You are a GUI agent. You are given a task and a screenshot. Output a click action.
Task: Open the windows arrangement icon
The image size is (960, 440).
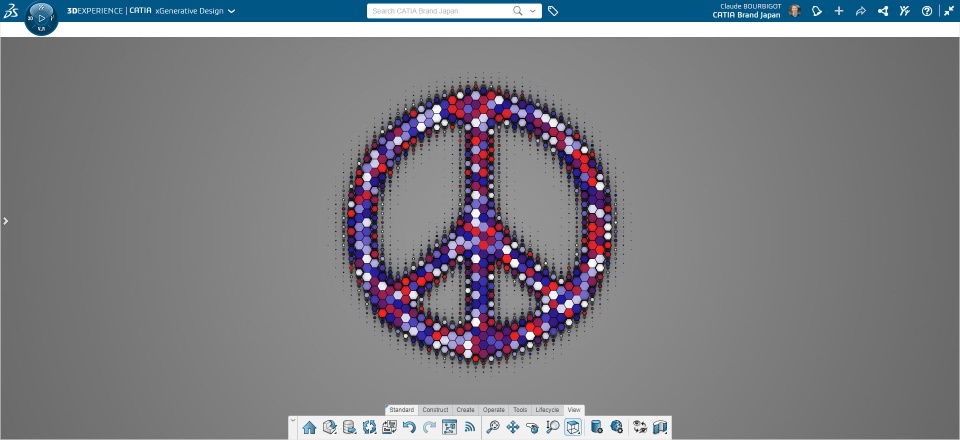click(x=389, y=427)
